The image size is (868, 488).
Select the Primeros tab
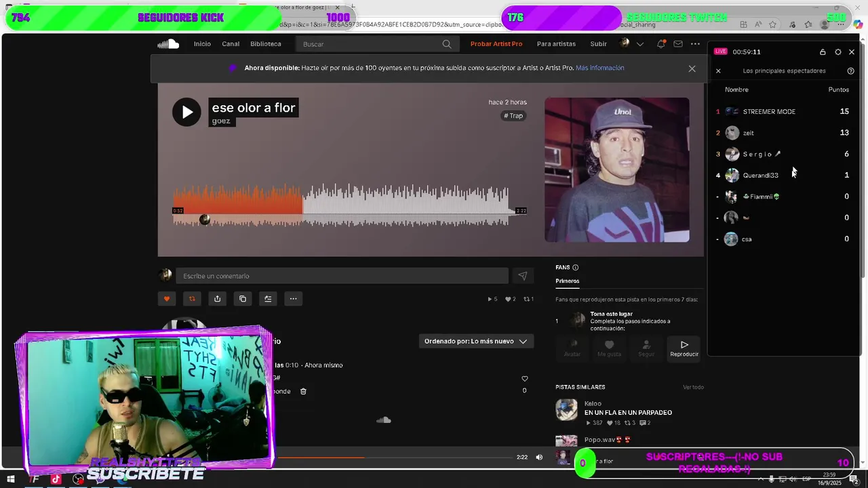point(568,281)
